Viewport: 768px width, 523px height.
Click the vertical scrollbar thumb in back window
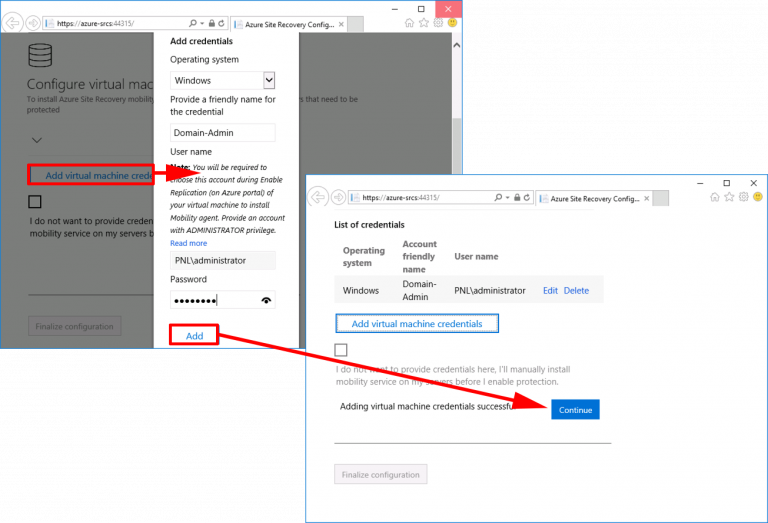(456, 145)
